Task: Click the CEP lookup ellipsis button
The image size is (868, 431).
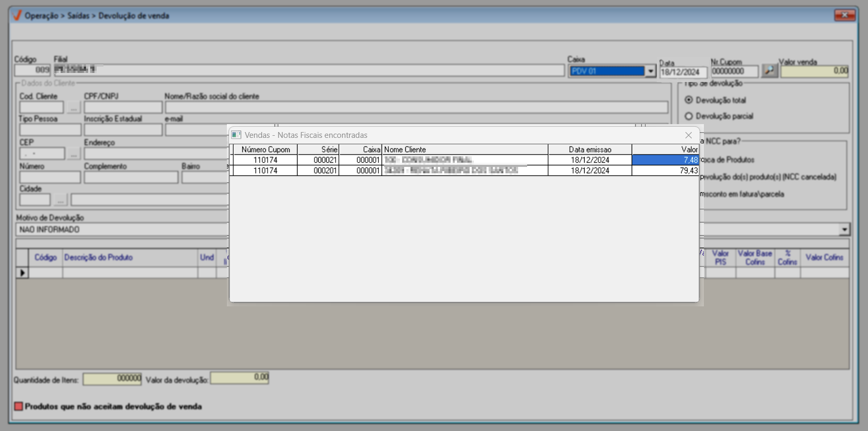Action: coord(73,154)
